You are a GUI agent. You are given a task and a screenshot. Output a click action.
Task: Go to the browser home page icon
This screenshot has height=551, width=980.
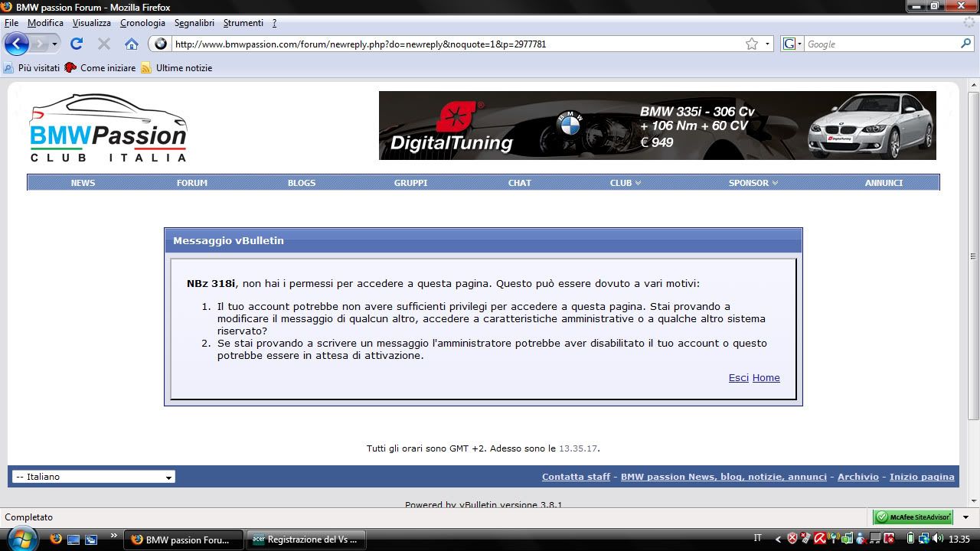pos(132,44)
